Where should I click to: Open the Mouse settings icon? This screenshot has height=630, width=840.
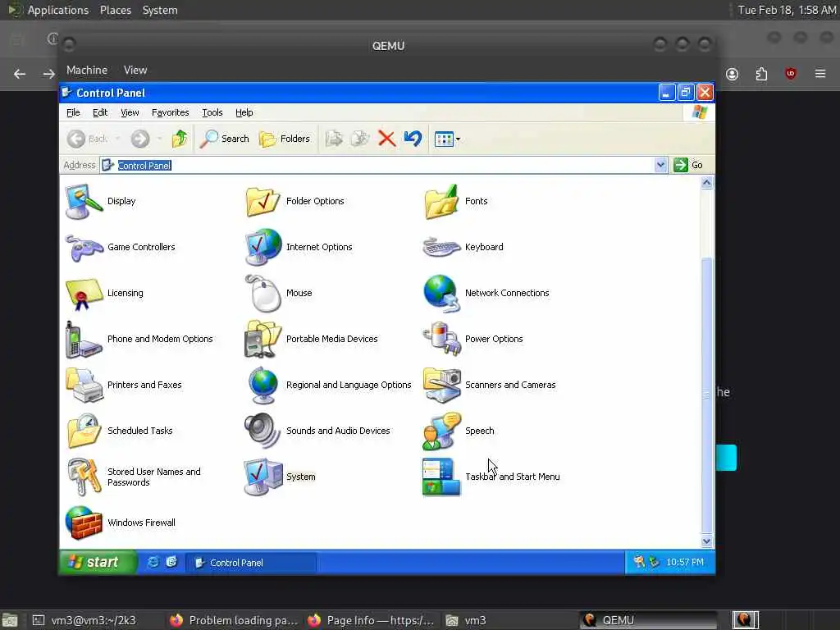pyautogui.click(x=262, y=294)
